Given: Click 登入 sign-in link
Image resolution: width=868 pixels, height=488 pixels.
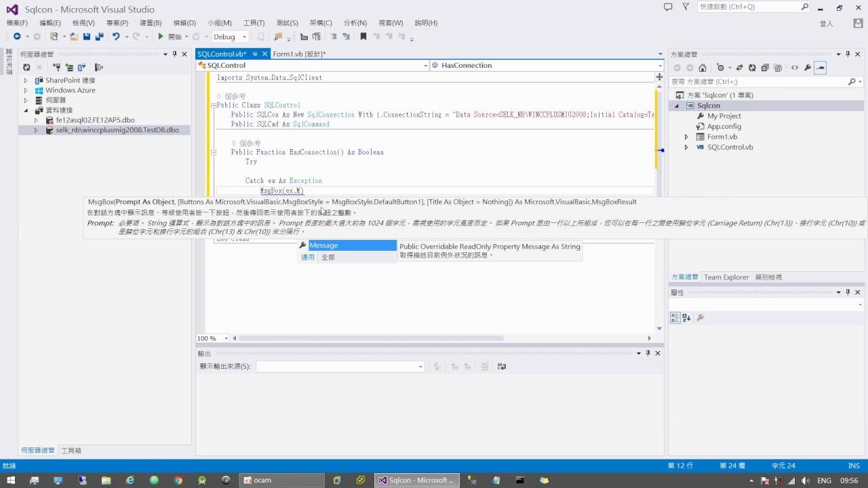Looking at the screenshot, I should (826, 24).
